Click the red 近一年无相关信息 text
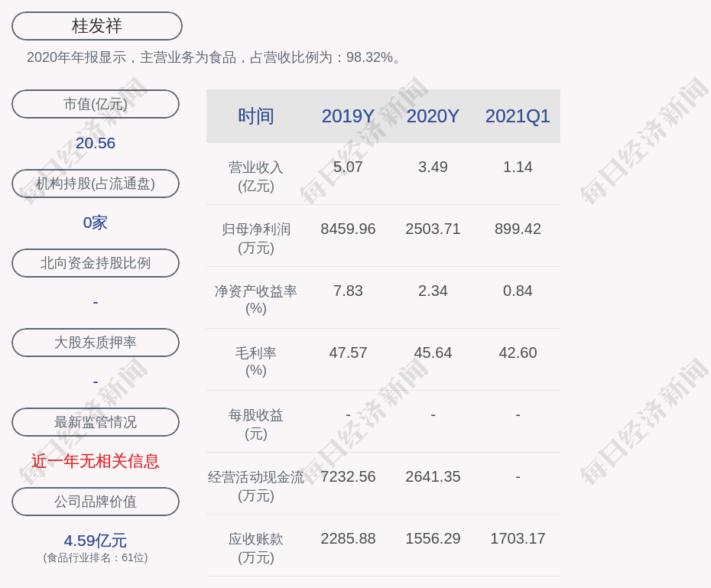 [x=96, y=461]
